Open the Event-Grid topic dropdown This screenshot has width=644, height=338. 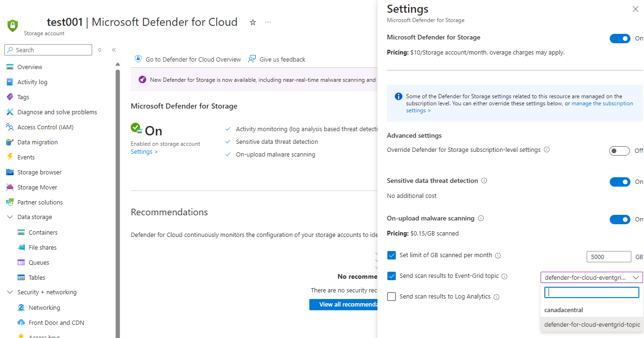click(x=591, y=278)
